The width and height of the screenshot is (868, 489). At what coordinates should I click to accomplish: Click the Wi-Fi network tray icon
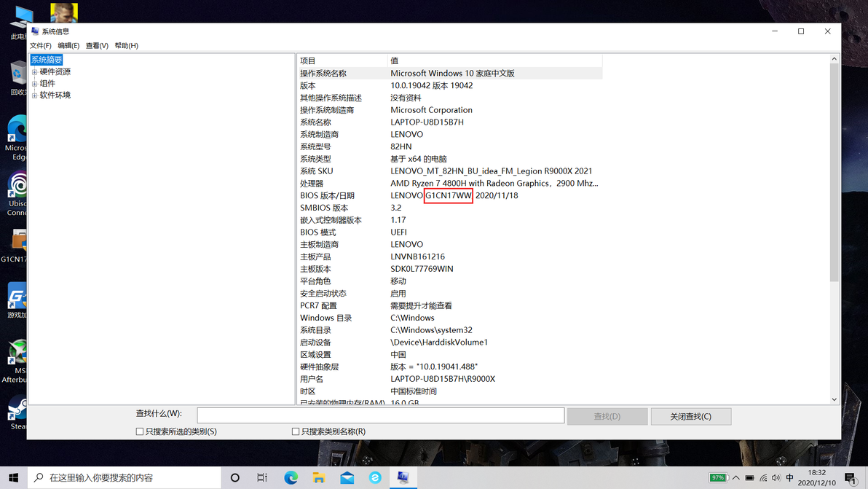tap(763, 478)
